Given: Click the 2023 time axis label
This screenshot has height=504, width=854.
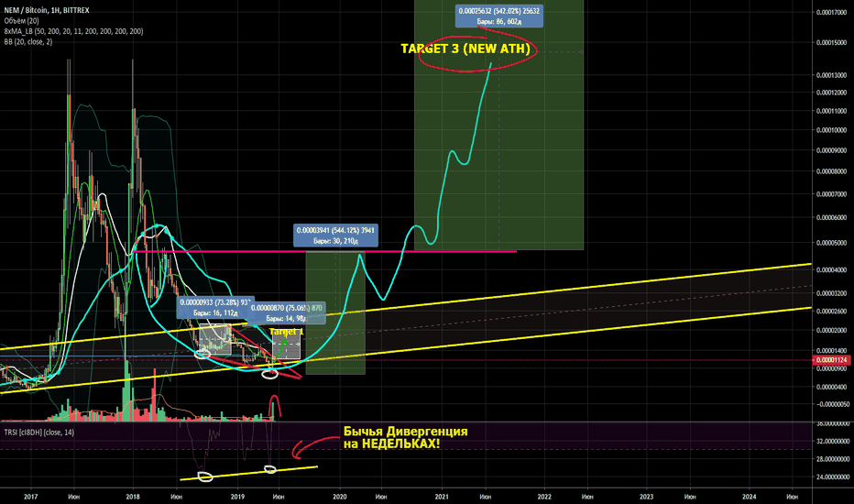Looking at the screenshot, I should [x=647, y=497].
